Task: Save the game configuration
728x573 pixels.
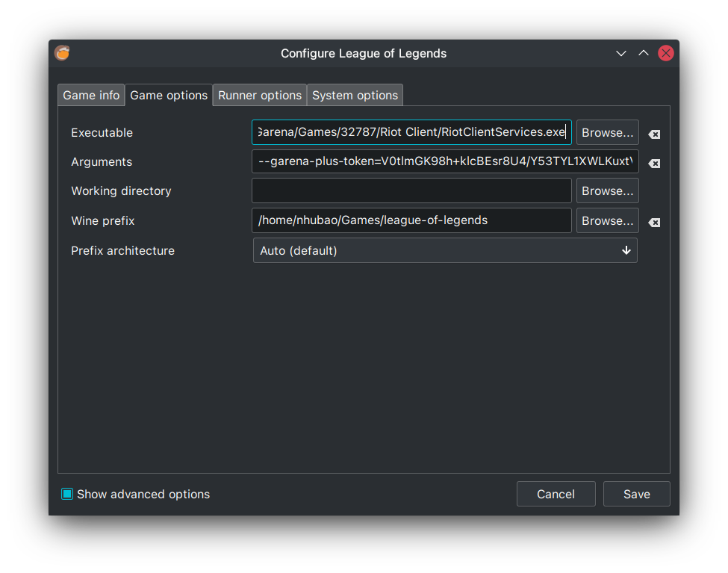Action: tap(637, 494)
